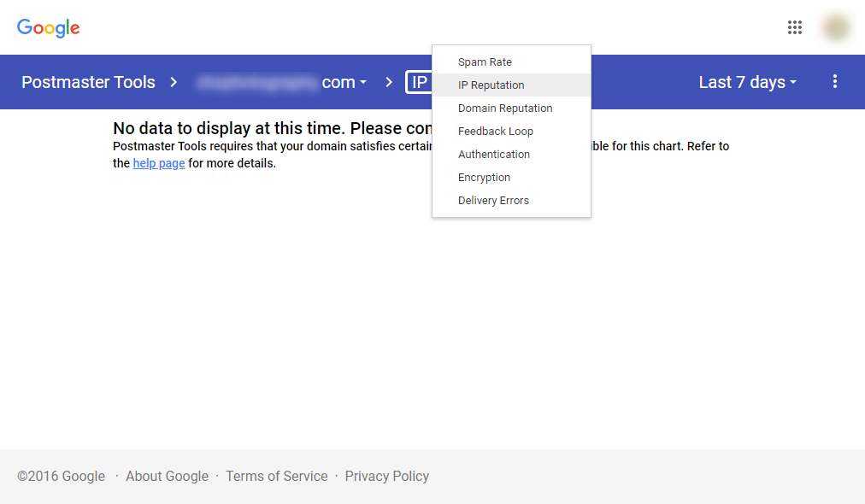This screenshot has width=865, height=504.
Task: Choose IP Reputation in the dropdown
Action: pos(511,85)
